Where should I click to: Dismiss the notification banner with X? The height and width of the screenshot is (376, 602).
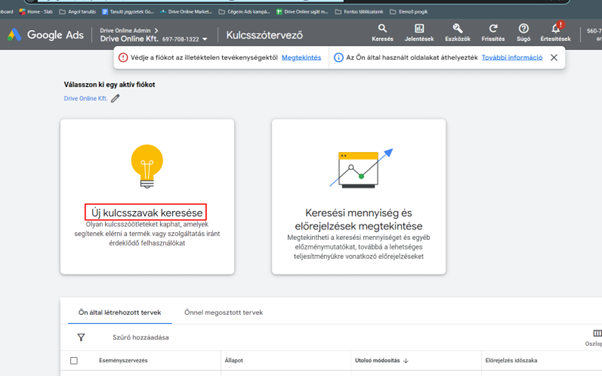pos(554,58)
